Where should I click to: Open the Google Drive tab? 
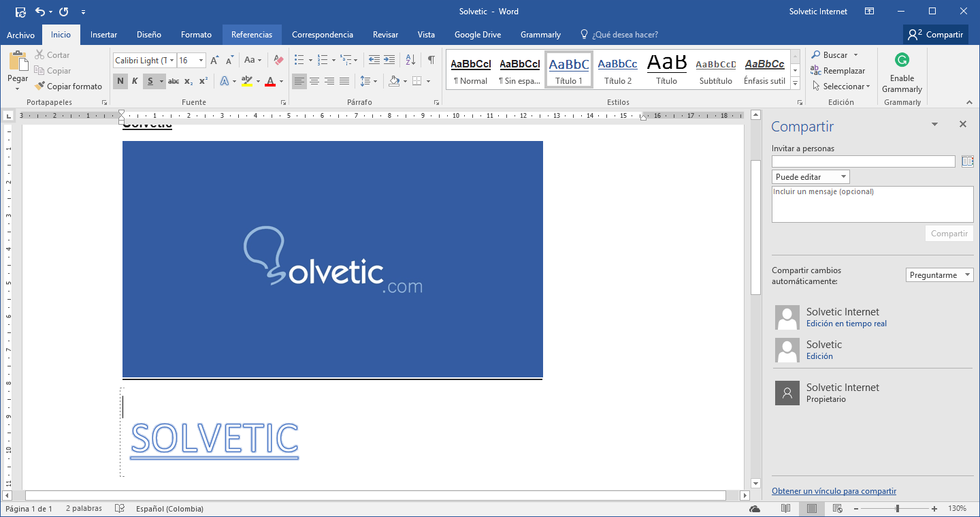point(478,35)
